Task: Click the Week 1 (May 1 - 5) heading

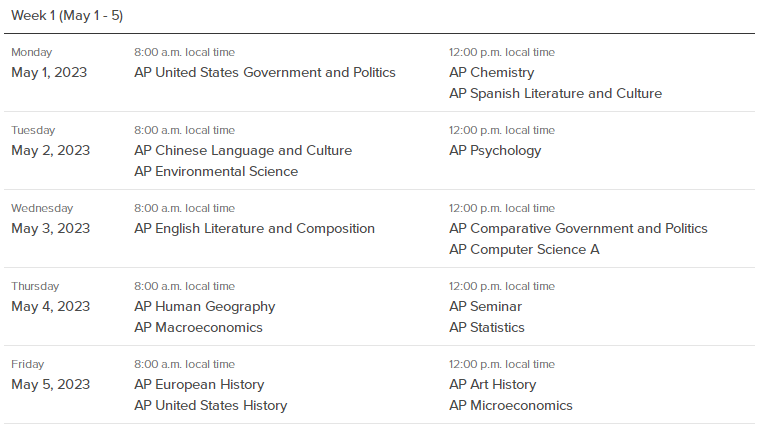Action: point(67,15)
